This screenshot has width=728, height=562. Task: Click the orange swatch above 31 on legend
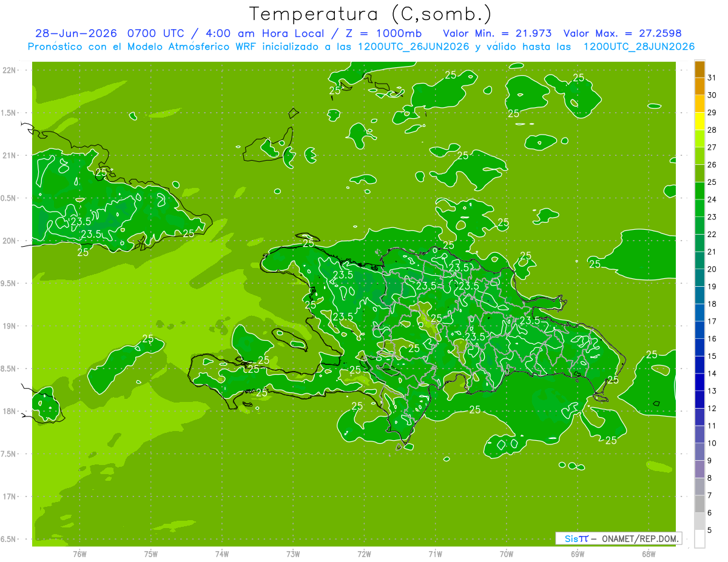(699, 69)
